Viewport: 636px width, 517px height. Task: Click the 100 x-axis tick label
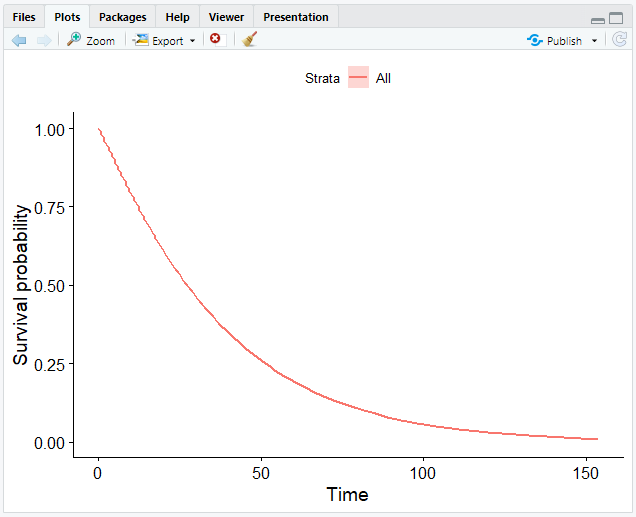(x=422, y=473)
